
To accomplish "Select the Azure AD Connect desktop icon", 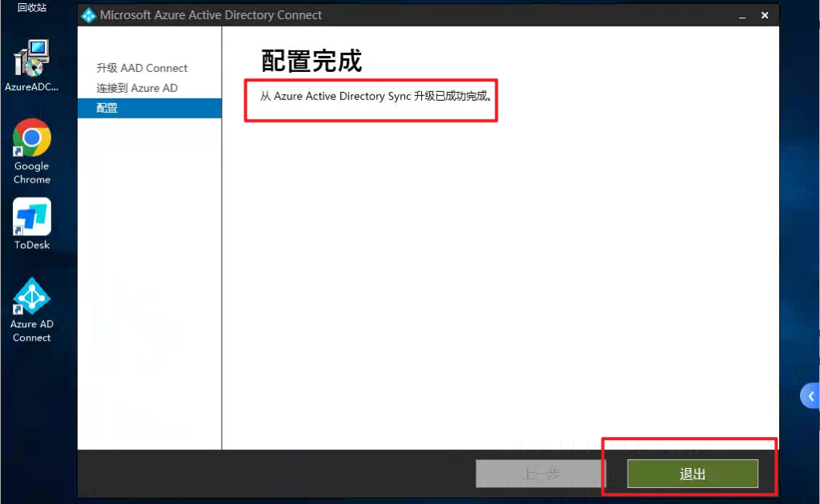I will 31,297.
